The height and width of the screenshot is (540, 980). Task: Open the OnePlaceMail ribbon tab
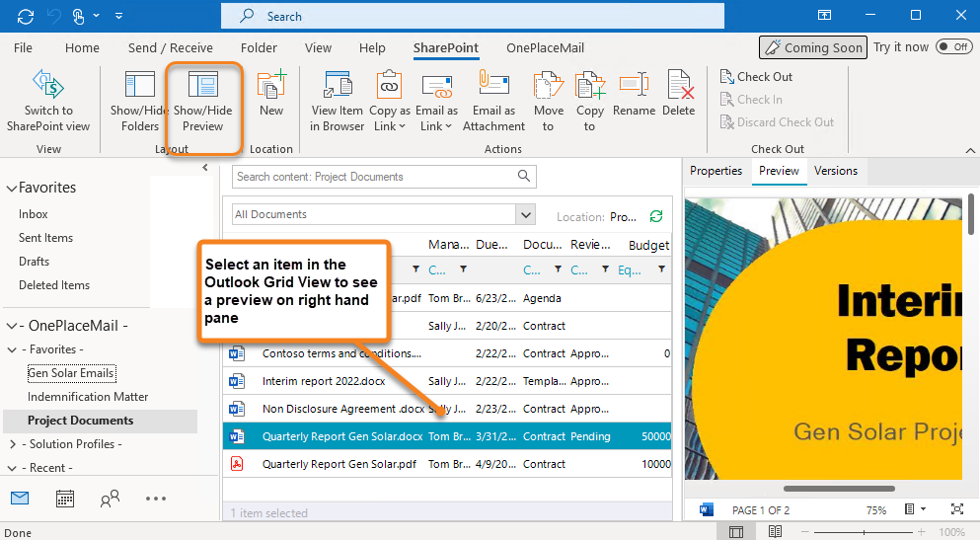click(x=545, y=47)
